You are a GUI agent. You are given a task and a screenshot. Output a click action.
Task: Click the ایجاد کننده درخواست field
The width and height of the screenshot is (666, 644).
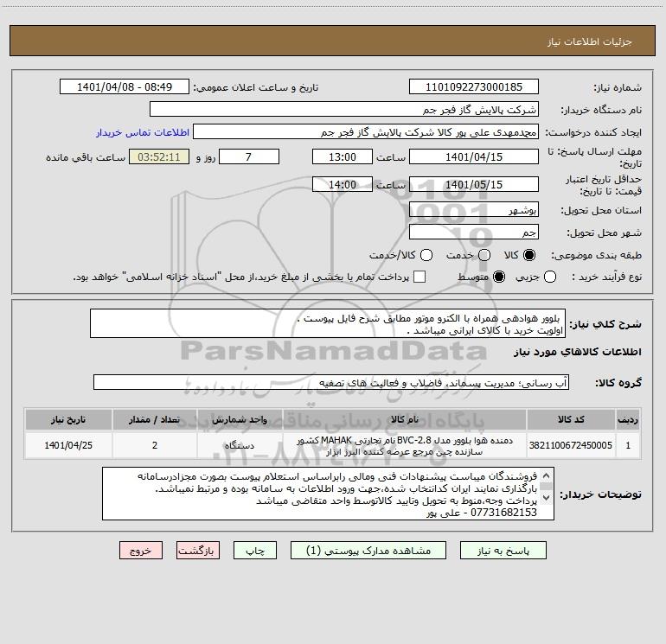366,132
